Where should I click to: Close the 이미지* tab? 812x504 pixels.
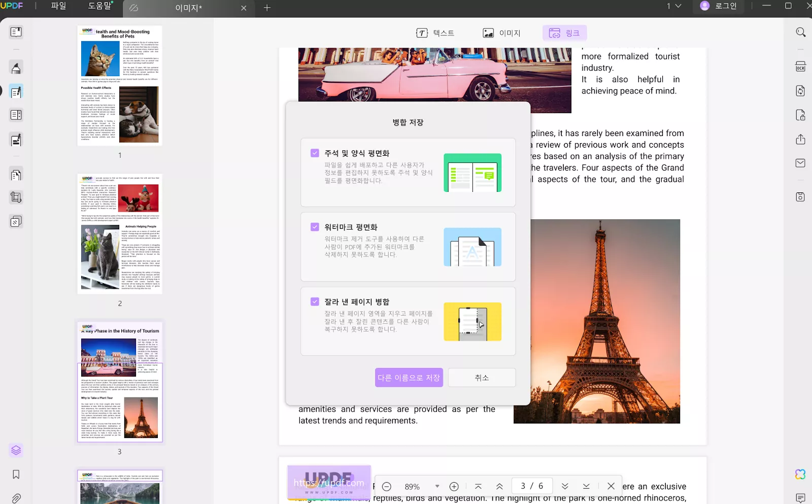244,8
